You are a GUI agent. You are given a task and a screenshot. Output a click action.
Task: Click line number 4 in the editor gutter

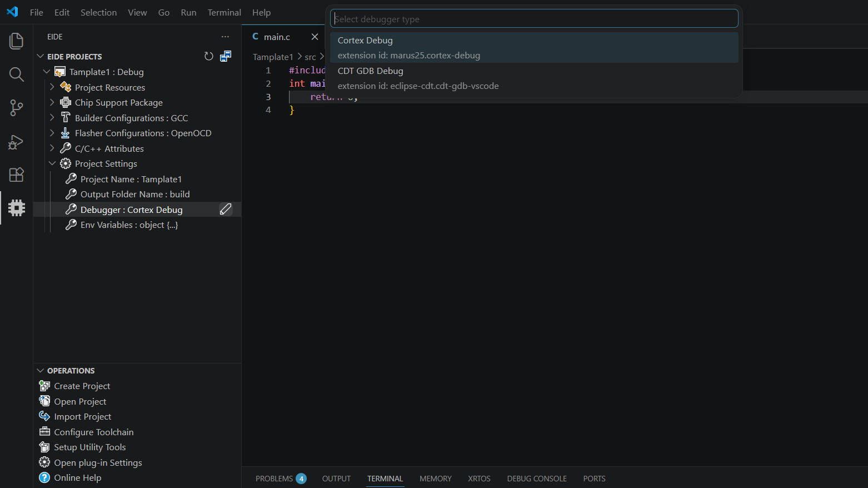click(268, 109)
